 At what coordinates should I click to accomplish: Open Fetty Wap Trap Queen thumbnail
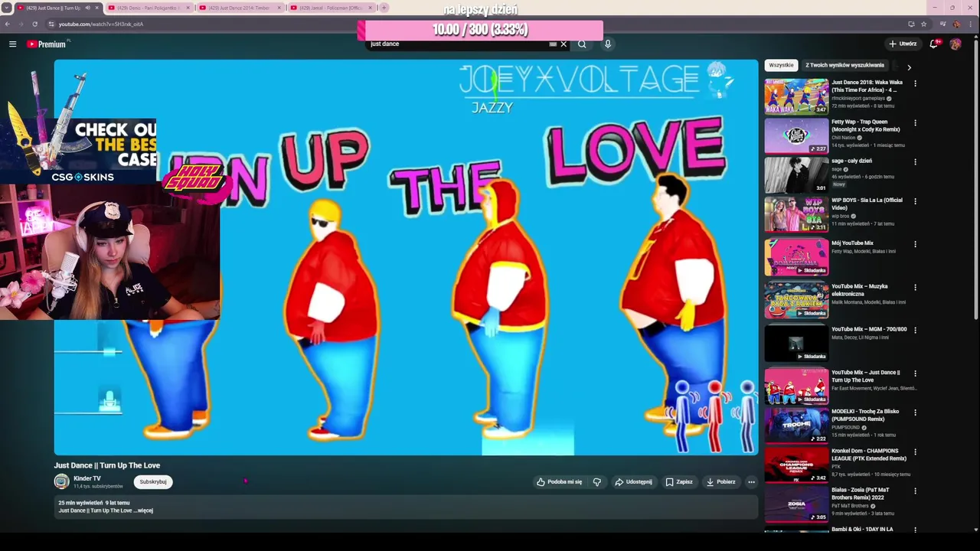[796, 135]
